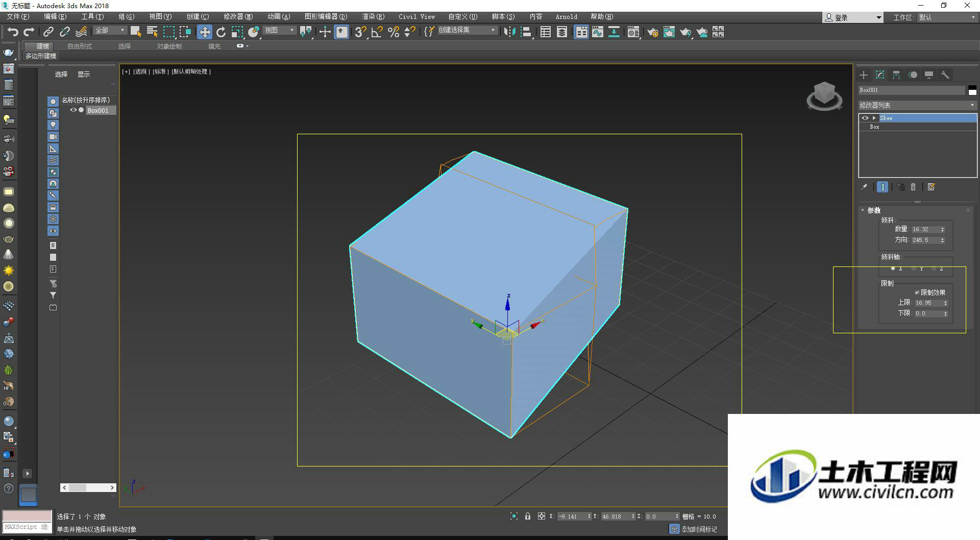This screenshot has width=980, height=540.
Task: Click the Render Production teapot icon
Action: [x=685, y=32]
